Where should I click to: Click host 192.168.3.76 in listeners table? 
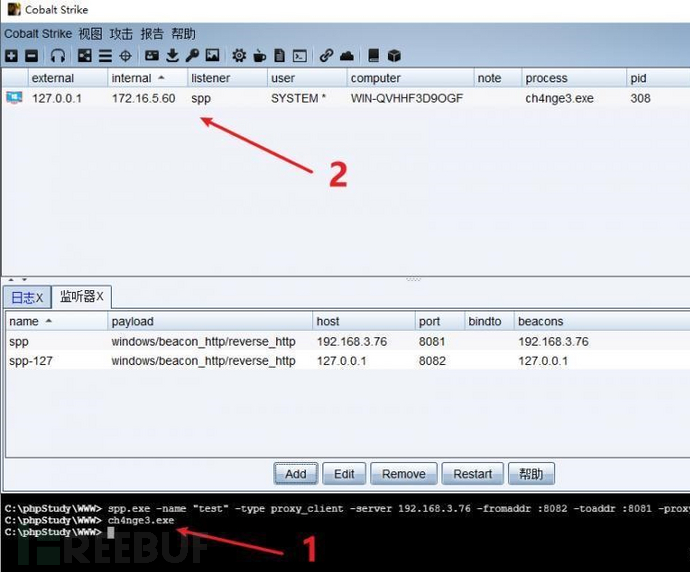coord(352,341)
